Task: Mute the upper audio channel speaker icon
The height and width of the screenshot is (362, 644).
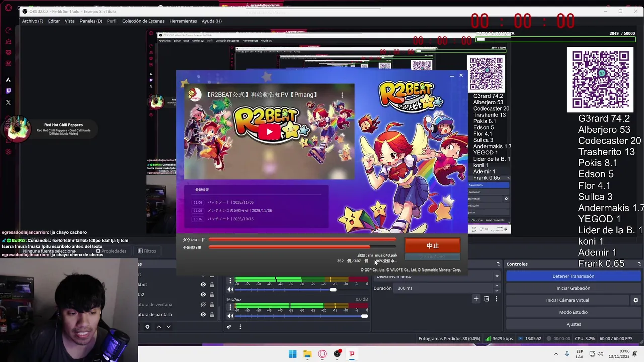Action: click(230, 289)
